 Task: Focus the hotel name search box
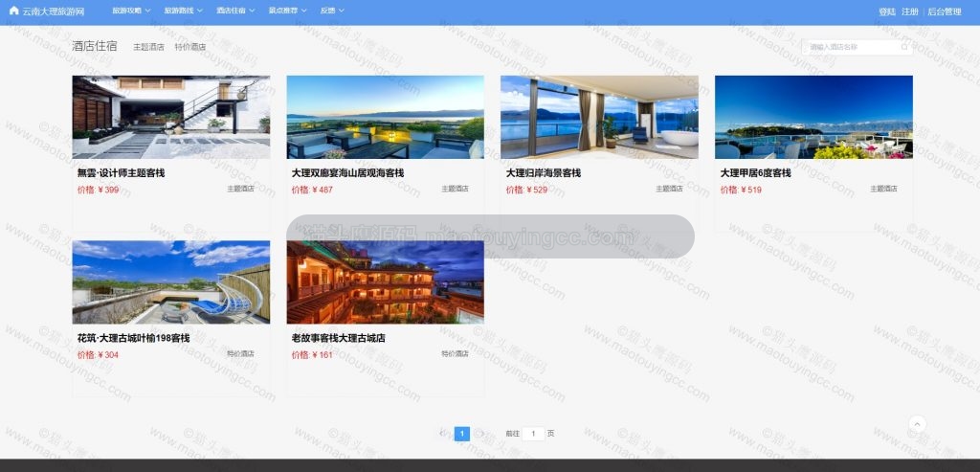coord(857,47)
